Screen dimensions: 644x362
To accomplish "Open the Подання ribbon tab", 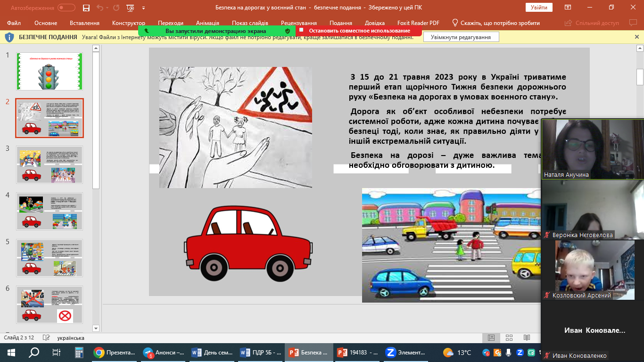I will (341, 23).
